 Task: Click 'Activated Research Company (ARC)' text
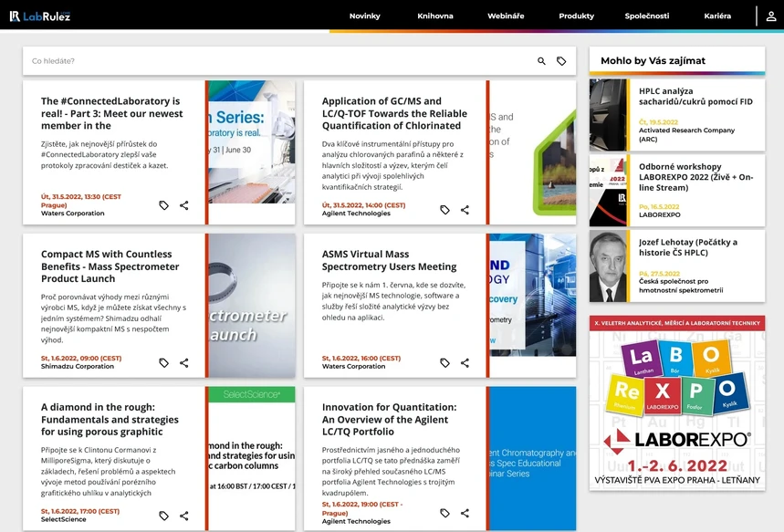[686, 134]
